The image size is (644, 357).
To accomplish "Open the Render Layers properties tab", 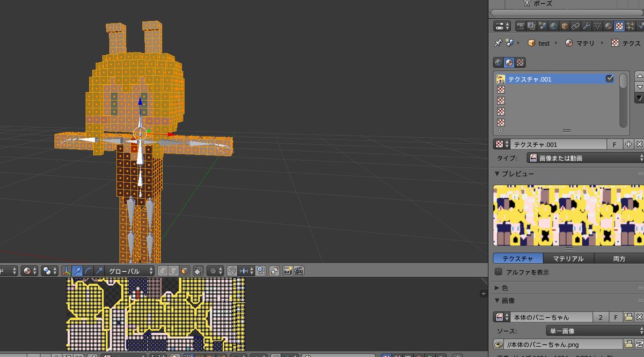I will pos(531,26).
